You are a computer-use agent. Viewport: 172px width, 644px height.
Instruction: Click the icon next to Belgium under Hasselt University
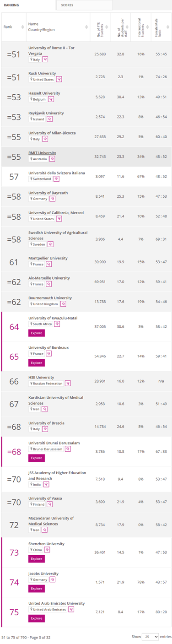pos(50,99)
